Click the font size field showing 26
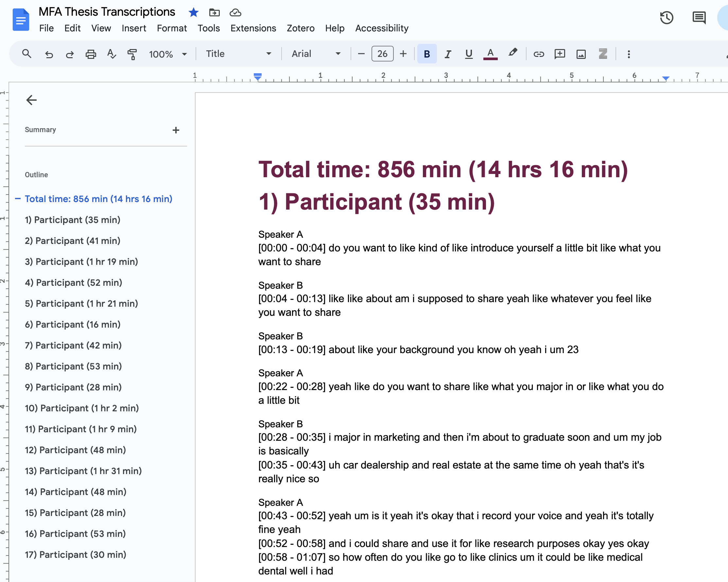 click(382, 54)
